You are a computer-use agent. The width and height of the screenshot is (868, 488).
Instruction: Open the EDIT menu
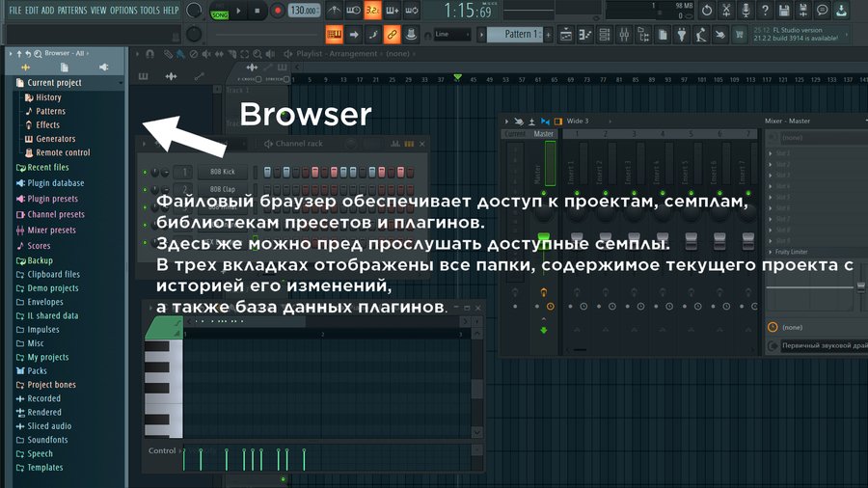pyautogui.click(x=32, y=11)
